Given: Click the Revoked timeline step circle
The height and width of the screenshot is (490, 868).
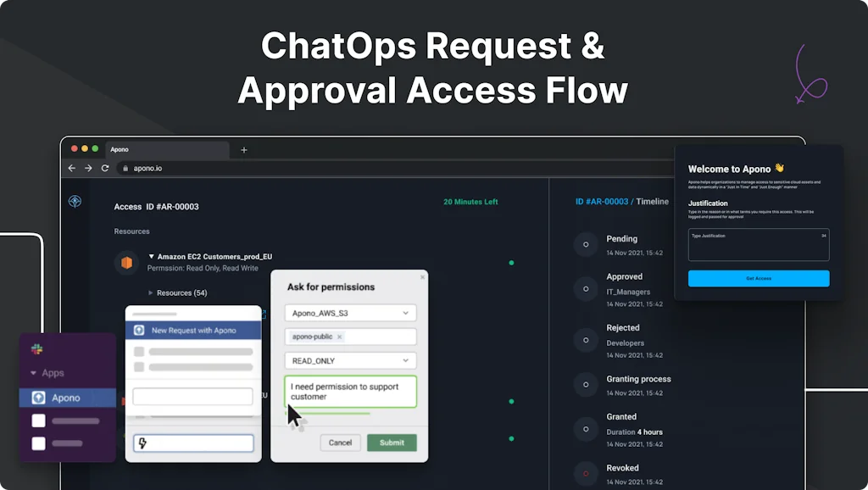Looking at the screenshot, I should tap(586, 473).
